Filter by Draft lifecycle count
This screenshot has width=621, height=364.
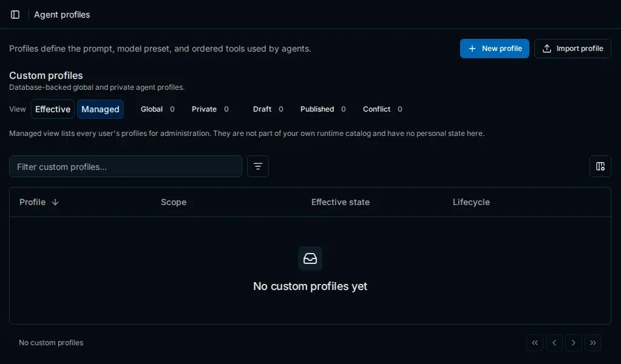pos(268,109)
